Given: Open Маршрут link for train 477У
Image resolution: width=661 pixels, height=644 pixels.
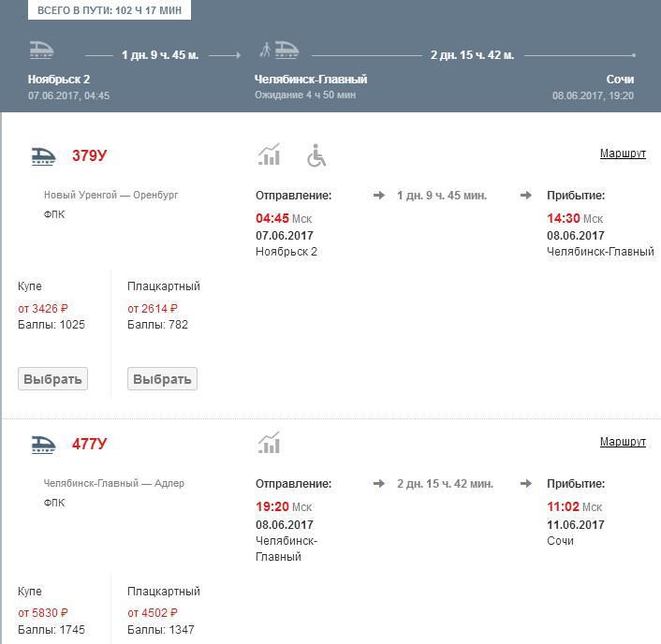Looking at the screenshot, I should (623, 442).
